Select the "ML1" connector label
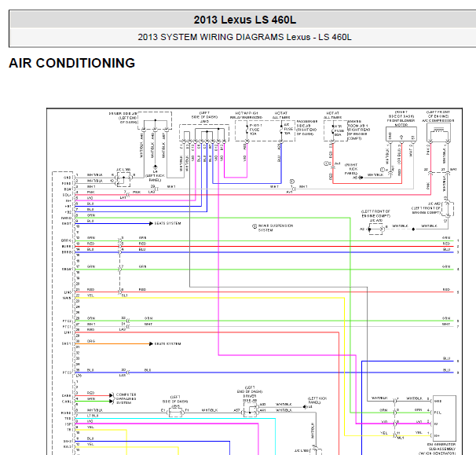This screenshot has width=476, height=455. pos(401,438)
